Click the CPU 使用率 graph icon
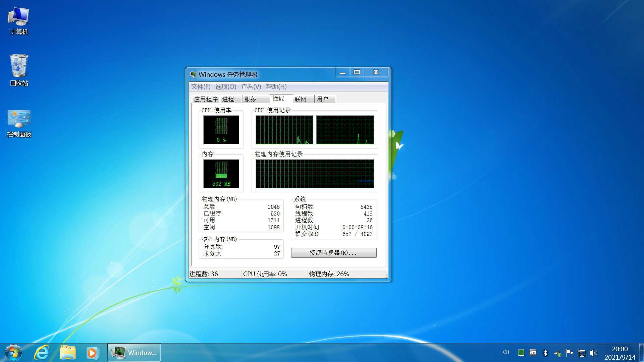Image resolution: width=644 pixels, height=362 pixels. 221,129
